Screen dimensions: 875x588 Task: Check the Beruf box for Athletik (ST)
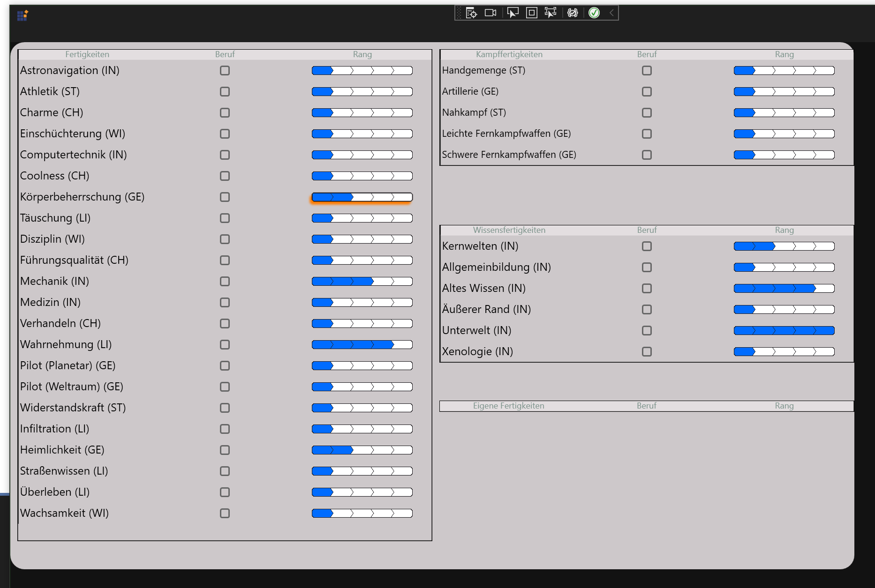pos(225,91)
